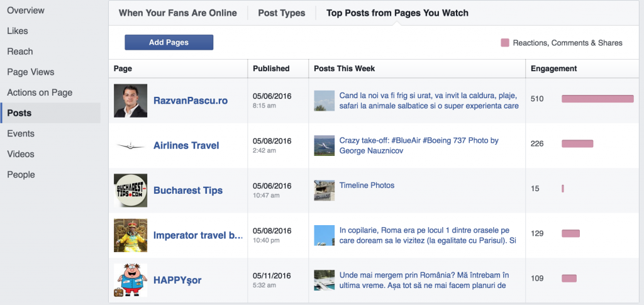Open the Crazy take-off #BlueAir post

419,146
